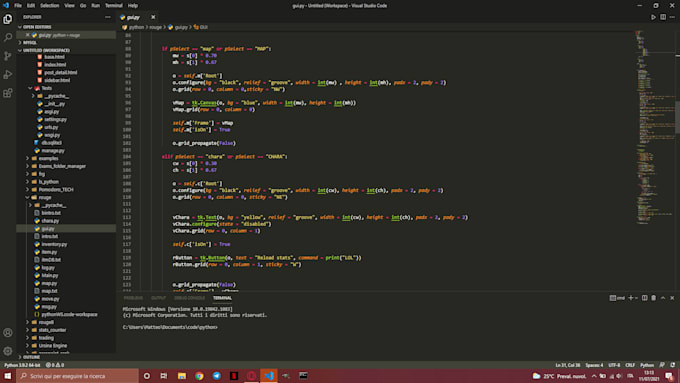Open the Search view in activity bar
The image size is (680, 383).
point(7,38)
